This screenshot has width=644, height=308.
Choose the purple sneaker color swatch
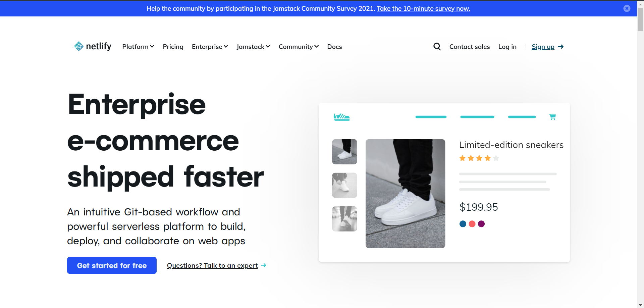(x=481, y=224)
